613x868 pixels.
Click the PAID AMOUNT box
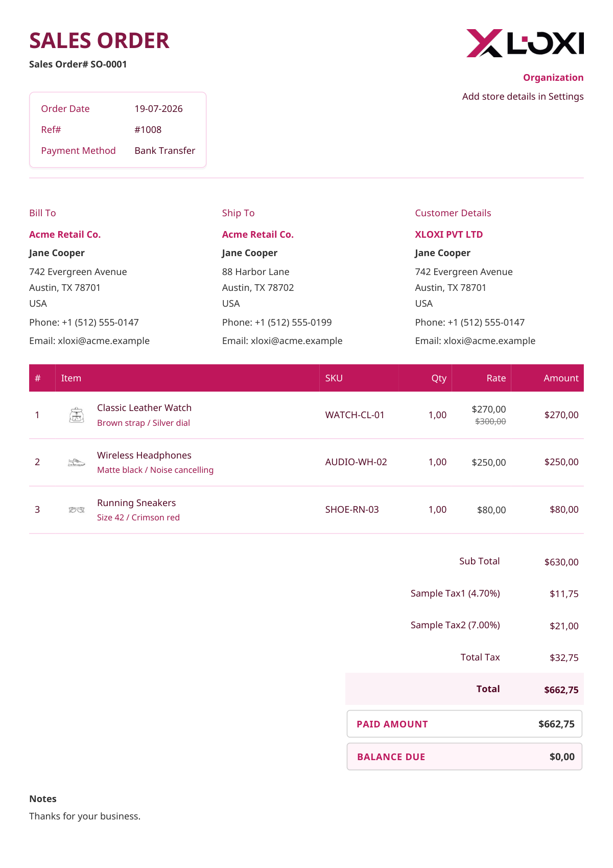(464, 724)
